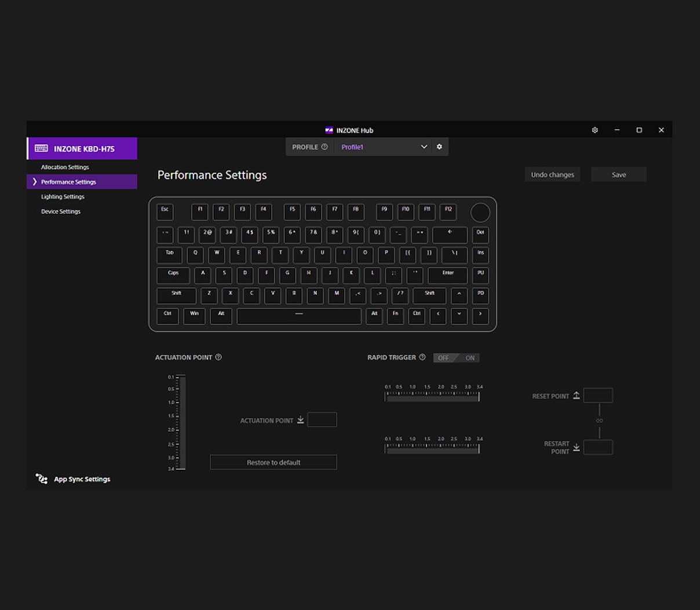Select the Enter key on keyboard diagram
This screenshot has width=700, height=610.
[448, 276]
